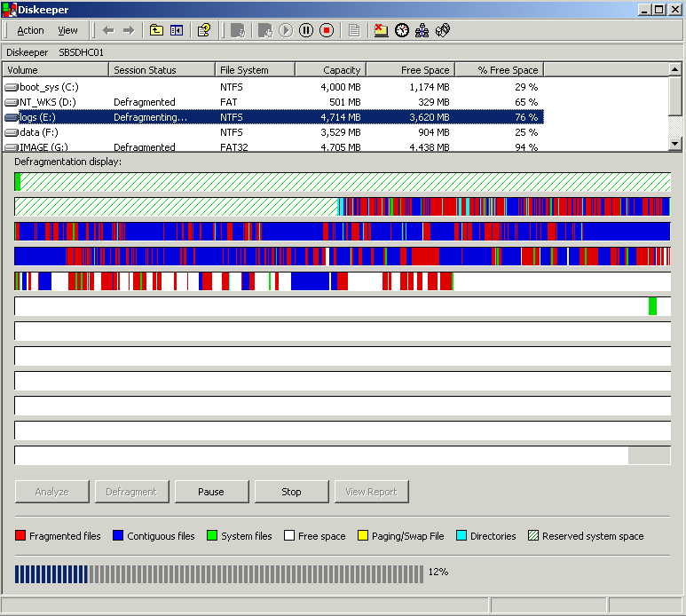Click the greyed Analyze volume toolbar icon
The width and height of the screenshot is (686, 616).
238,31
